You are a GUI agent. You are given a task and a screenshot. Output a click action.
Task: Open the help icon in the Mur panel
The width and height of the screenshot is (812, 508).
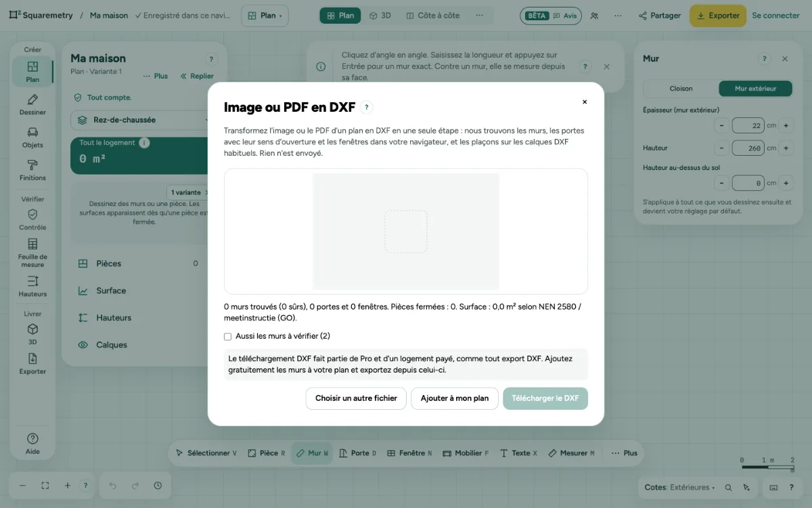point(765,59)
